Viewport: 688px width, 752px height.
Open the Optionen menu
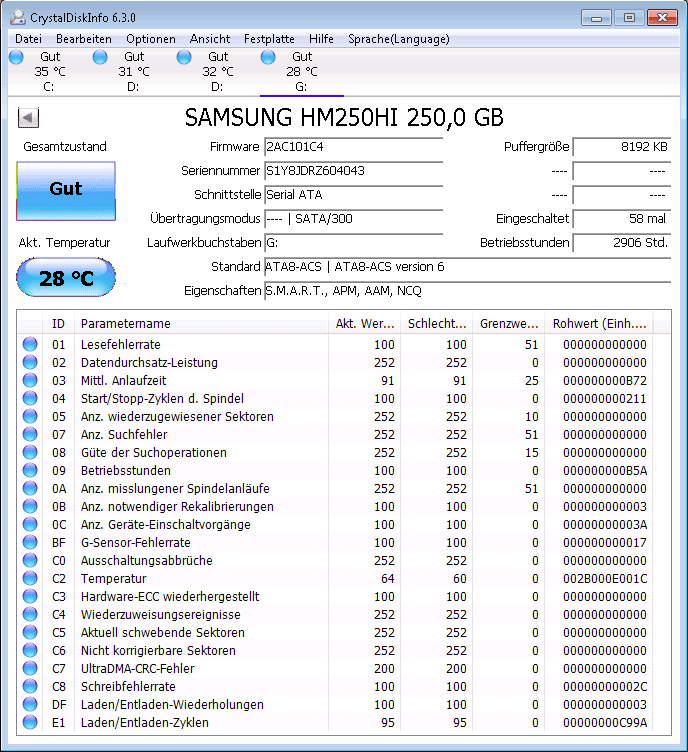(x=151, y=39)
